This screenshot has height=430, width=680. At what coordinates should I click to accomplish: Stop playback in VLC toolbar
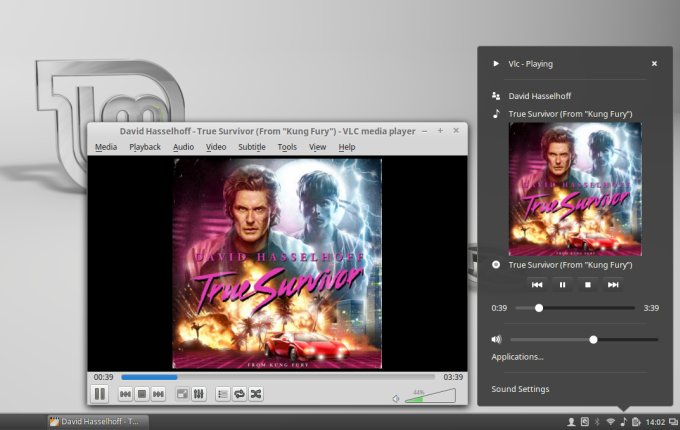142,394
